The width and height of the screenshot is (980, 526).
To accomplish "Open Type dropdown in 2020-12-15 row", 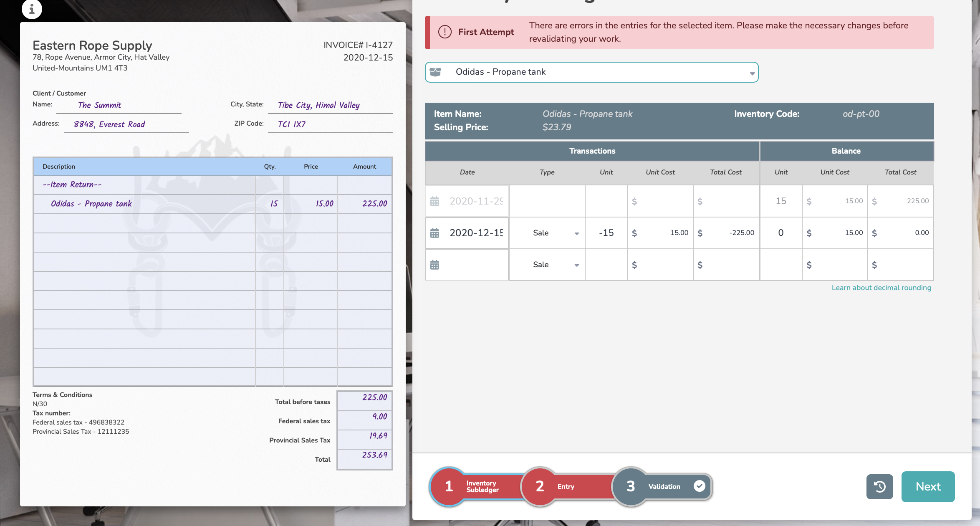I will point(576,233).
